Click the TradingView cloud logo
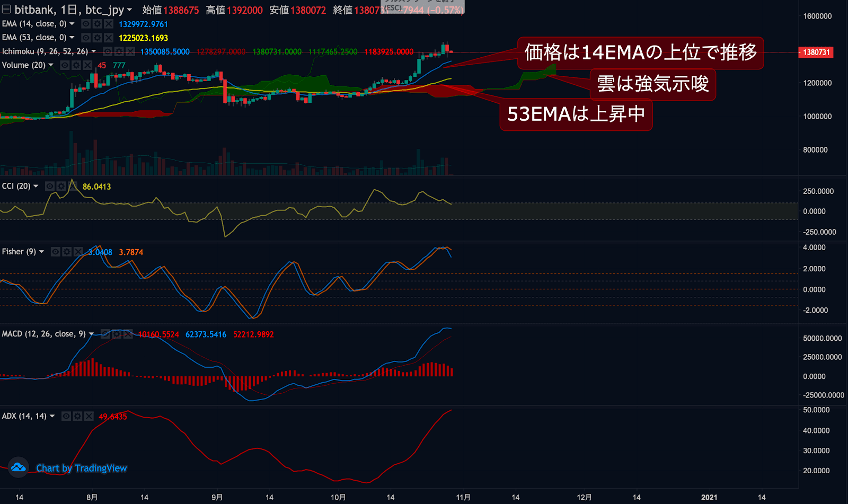The width and height of the screenshot is (848, 504). click(18, 467)
